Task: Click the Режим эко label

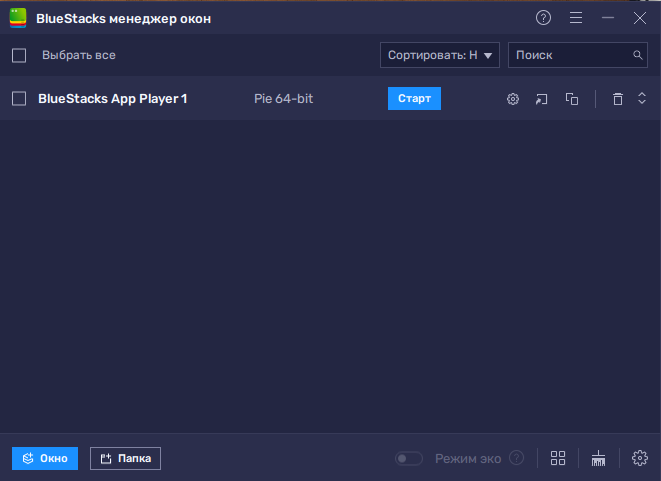Action: pos(468,459)
